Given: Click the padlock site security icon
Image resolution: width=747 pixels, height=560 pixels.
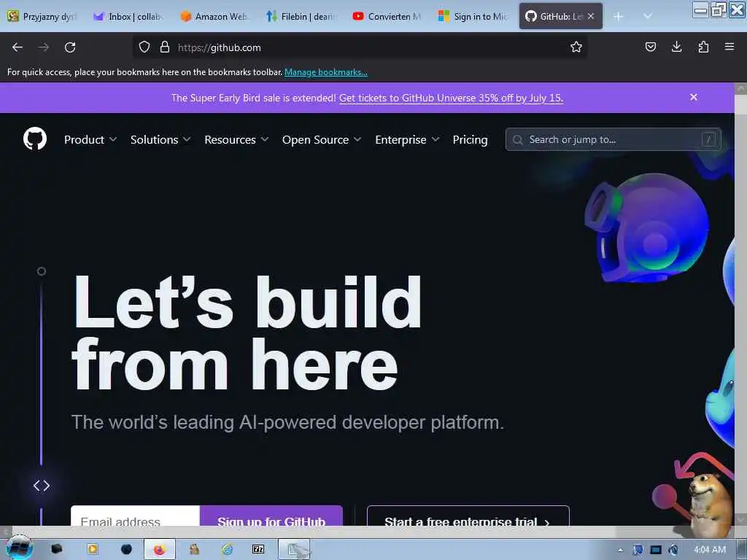Looking at the screenshot, I should (x=165, y=47).
